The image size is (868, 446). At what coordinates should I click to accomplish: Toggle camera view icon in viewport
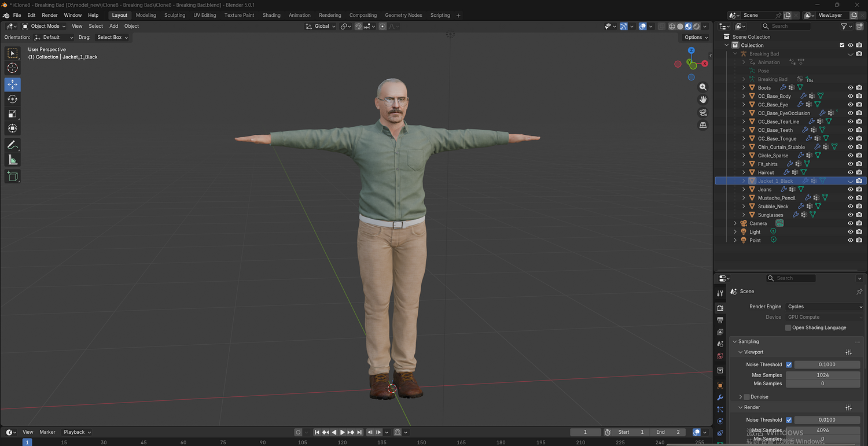pos(703,112)
